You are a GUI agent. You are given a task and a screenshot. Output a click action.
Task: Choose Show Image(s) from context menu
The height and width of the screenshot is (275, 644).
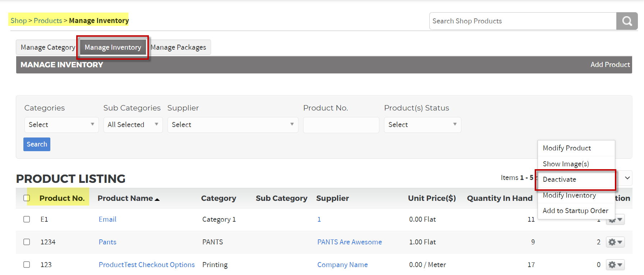click(576, 164)
